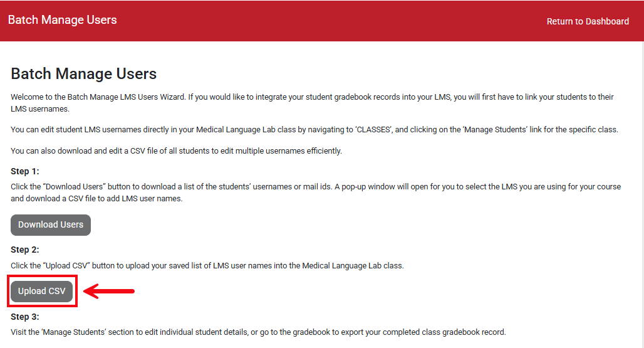Screen dimensions: 644x348
Task: Click the sentence about downloading and editing a CSV file
Action: click(x=176, y=150)
